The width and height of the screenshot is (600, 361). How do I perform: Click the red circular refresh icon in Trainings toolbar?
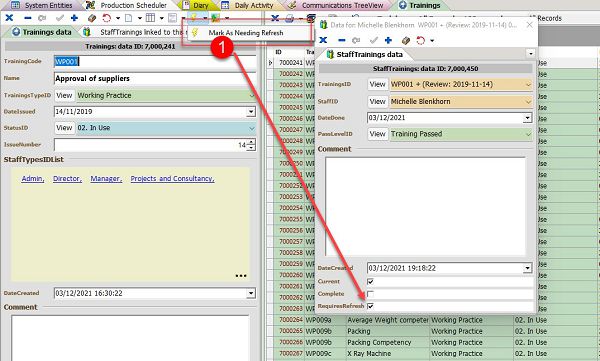point(106,18)
